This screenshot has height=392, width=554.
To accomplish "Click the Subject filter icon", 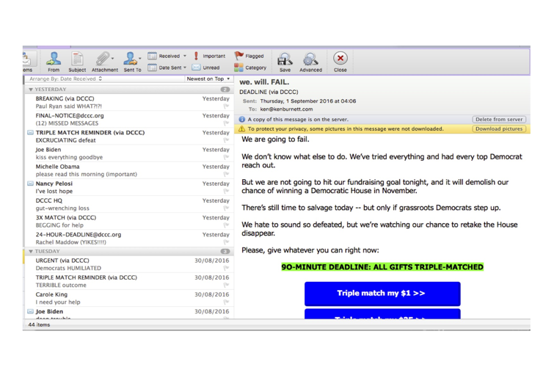I will pos(77,59).
